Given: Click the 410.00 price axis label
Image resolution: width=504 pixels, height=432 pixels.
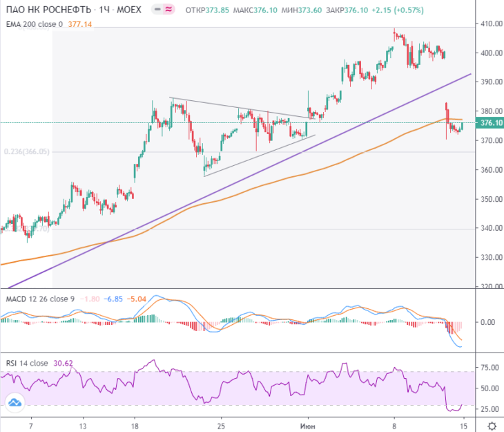Looking at the screenshot, I should pyautogui.click(x=492, y=24).
